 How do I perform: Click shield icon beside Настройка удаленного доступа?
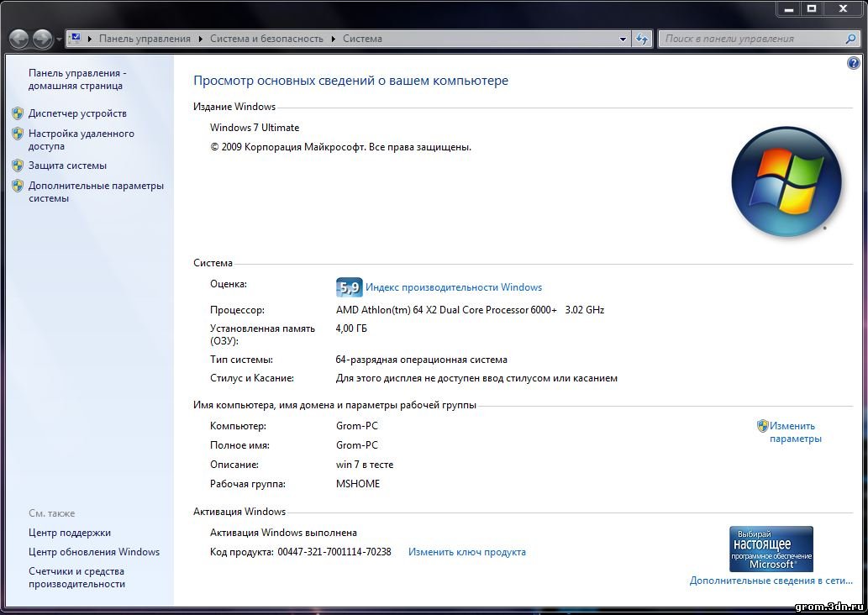[x=18, y=134]
